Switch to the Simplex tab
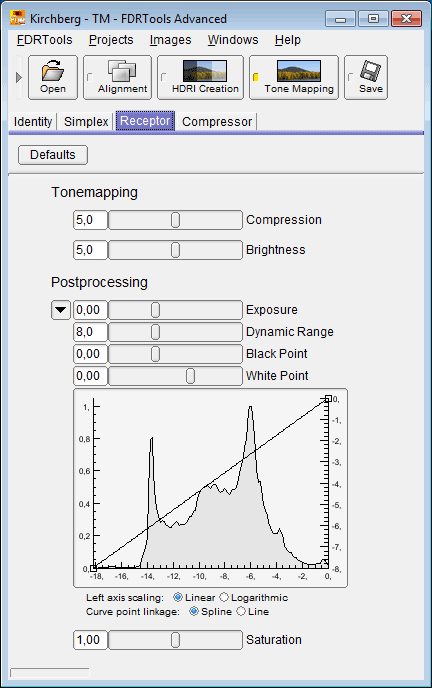This screenshot has height=688, width=432. click(x=86, y=122)
